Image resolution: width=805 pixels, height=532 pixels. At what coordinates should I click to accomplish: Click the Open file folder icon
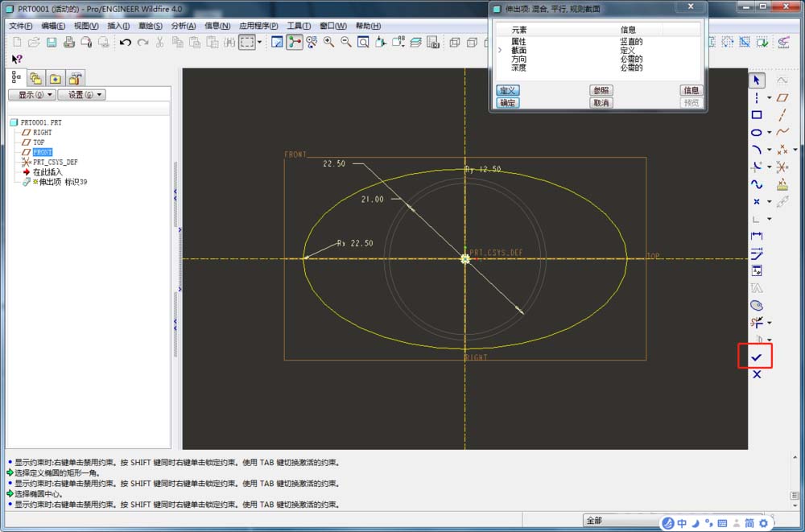point(34,42)
